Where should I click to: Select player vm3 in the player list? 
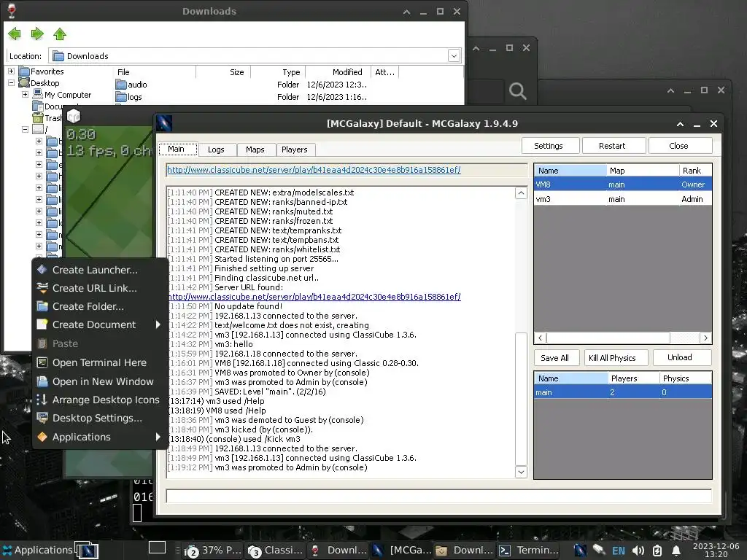coord(623,199)
